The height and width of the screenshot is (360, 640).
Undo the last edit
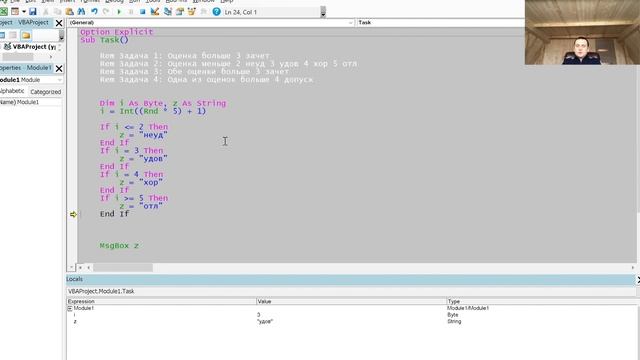click(94, 12)
